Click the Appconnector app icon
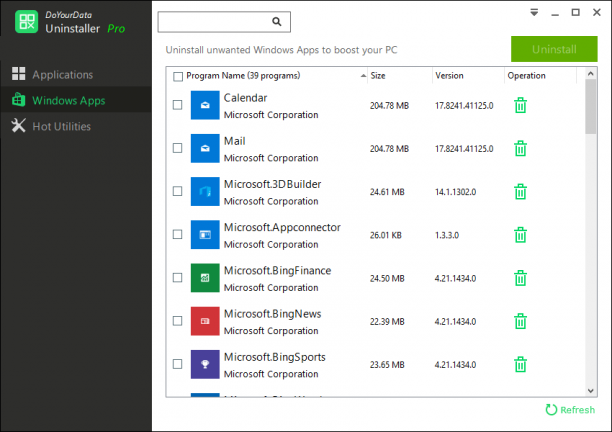 205,235
